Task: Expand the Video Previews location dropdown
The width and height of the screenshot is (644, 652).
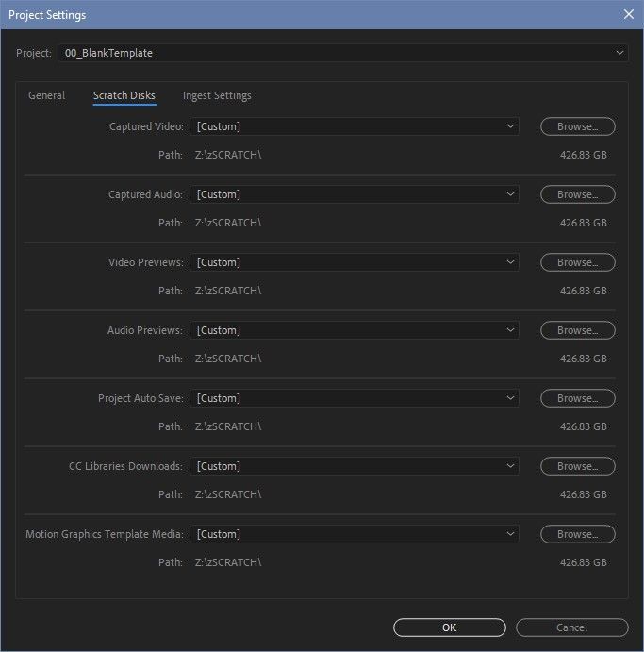Action: [x=355, y=262]
